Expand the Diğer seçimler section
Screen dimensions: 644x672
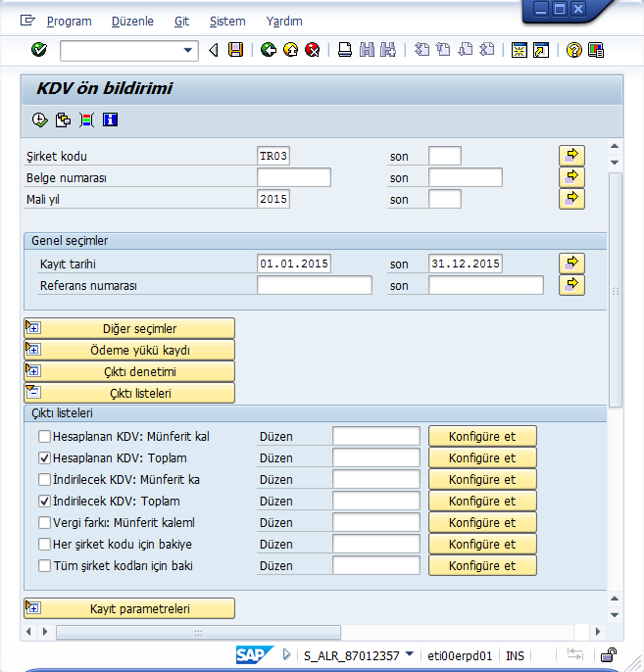tap(129, 328)
